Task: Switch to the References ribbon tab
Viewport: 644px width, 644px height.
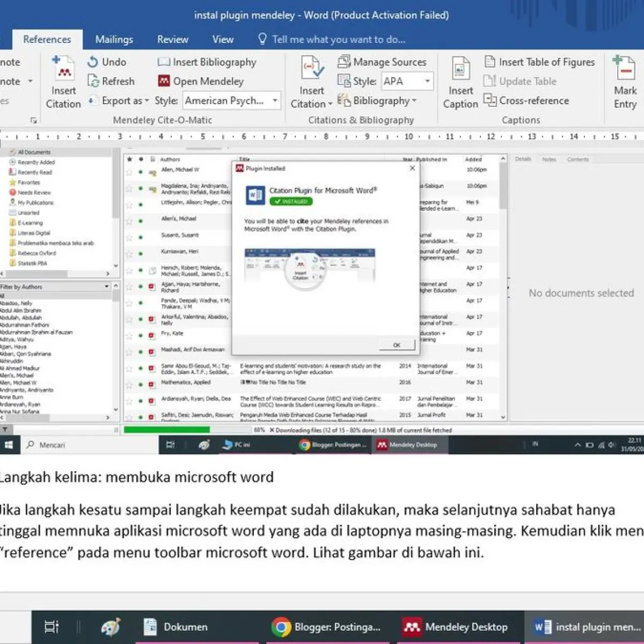Action: click(x=47, y=39)
